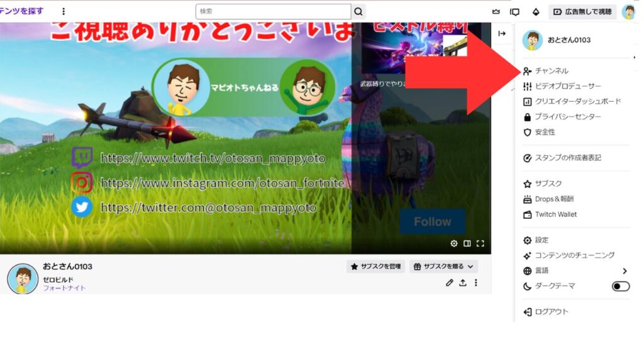Open コンテンツのチューニング menu item
The image size is (644, 362).
576,255
